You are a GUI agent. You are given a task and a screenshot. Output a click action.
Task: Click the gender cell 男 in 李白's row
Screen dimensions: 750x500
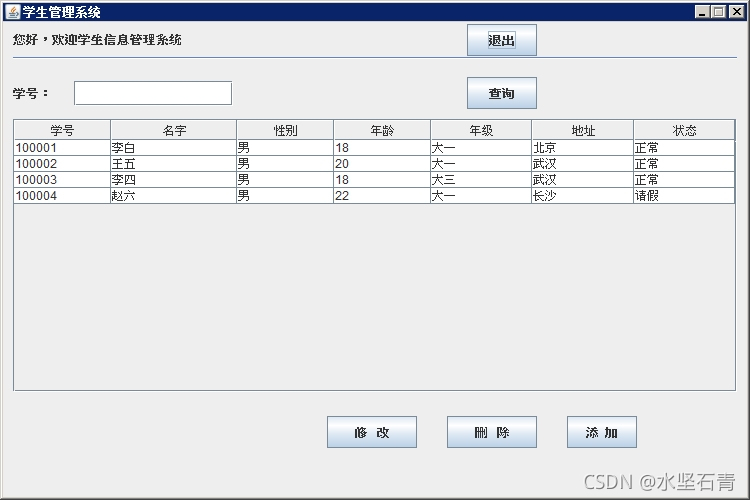tap(285, 148)
